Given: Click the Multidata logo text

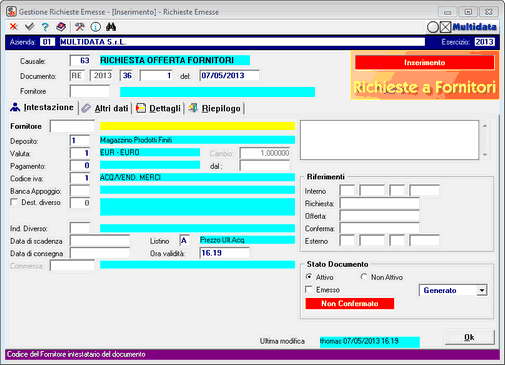Looking at the screenshot, I should (x=474, y=27).
